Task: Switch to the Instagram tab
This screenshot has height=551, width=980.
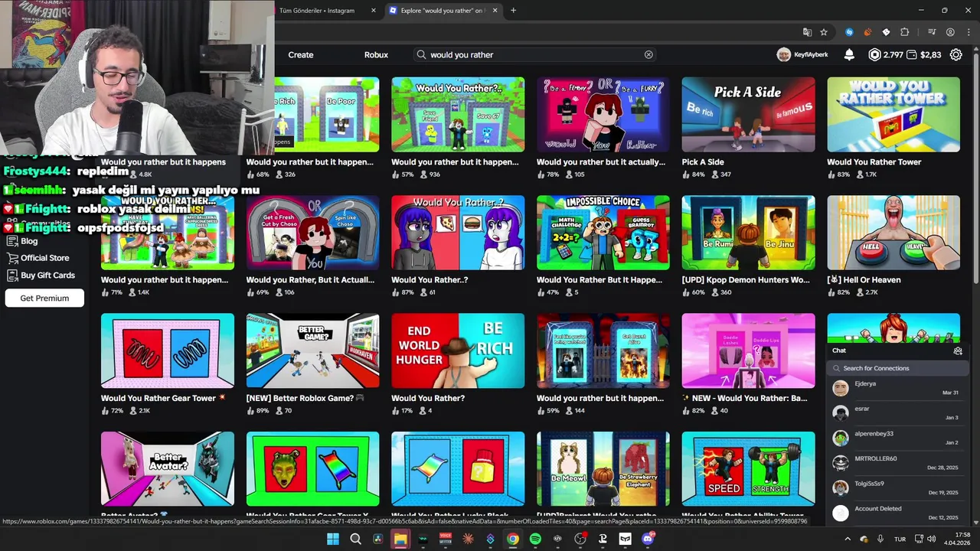Action: 322,10
